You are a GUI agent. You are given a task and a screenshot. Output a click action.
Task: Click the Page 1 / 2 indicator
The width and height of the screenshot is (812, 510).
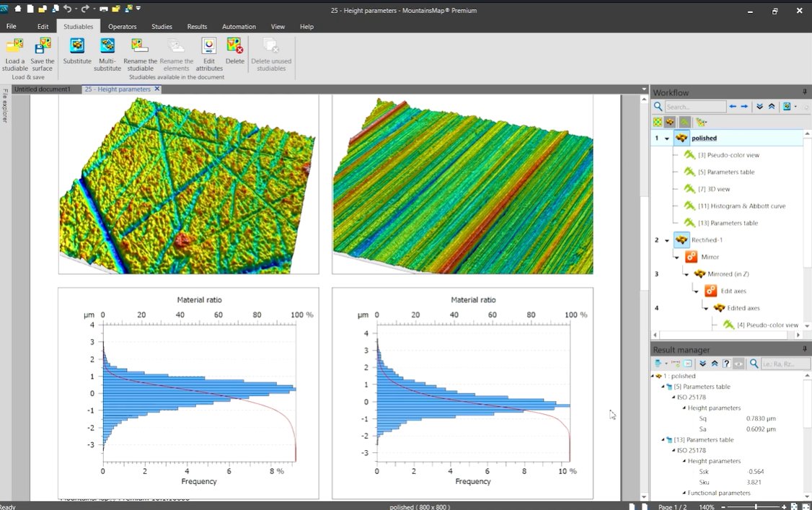[x=671, y=506]
